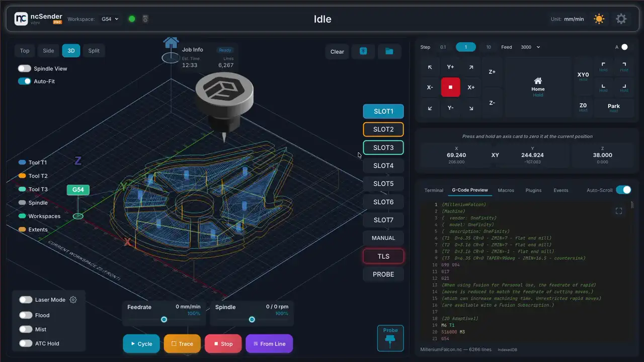Toggle Tool T1 visibility in legend
644x362 pixels.
click(x=33, y=162)
